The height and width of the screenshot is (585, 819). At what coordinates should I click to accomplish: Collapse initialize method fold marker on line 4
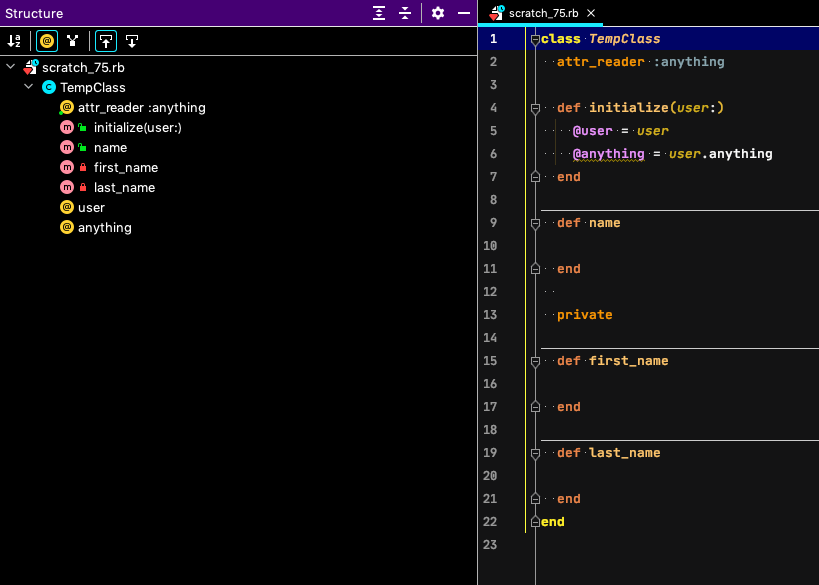[535, 108]
